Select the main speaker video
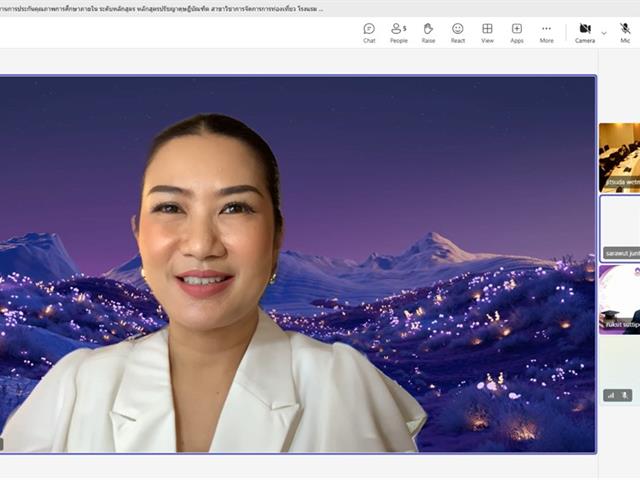The height and width of the screenshot is (480, 640). (x=298, y=264)
